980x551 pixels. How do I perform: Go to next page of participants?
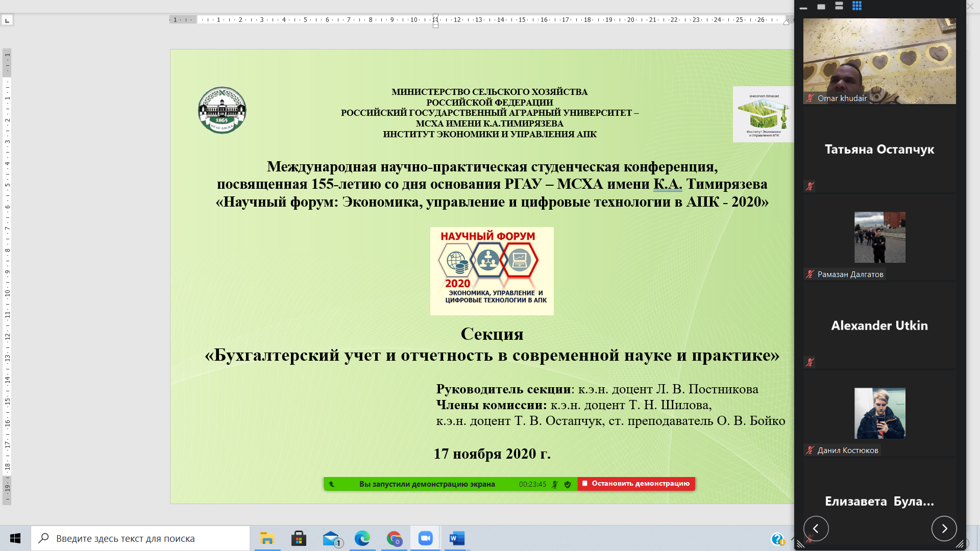pos(944,529)
